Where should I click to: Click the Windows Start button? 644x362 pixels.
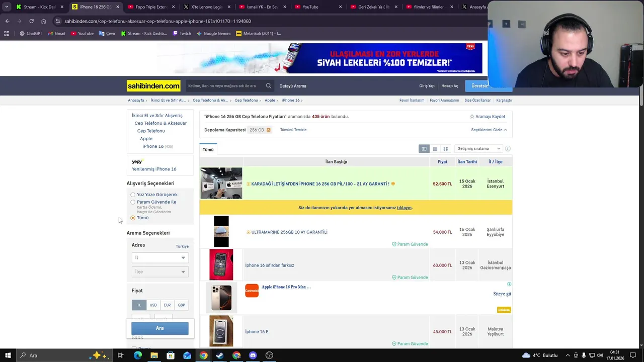click(x=8, y=355)
